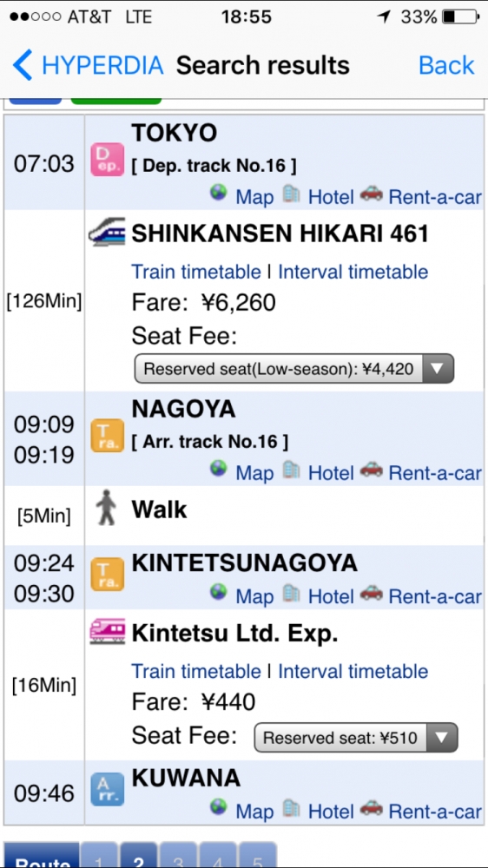This screenshot has width=488, height=868.
Task: Tap the walking person icon
Action: pos(106,507)
